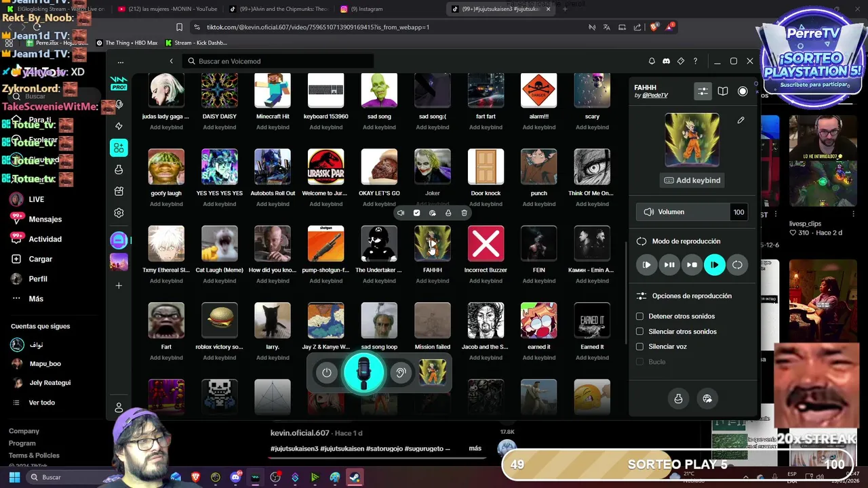Open the book tab in sound panel
868x488 pixels.
(x=723, y=91)
